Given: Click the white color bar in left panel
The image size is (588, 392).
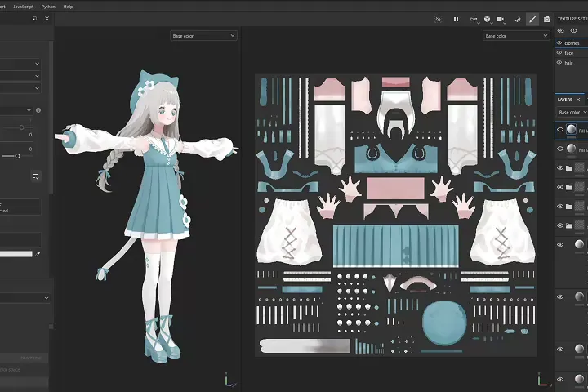Looking at the screenshot, I should (x=15, y=254).
